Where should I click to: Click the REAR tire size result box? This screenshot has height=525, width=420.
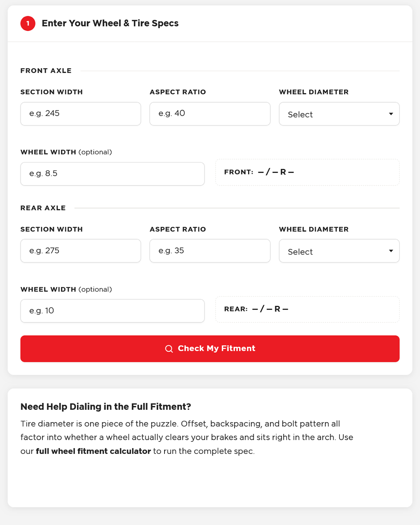(x=307, y=309)
